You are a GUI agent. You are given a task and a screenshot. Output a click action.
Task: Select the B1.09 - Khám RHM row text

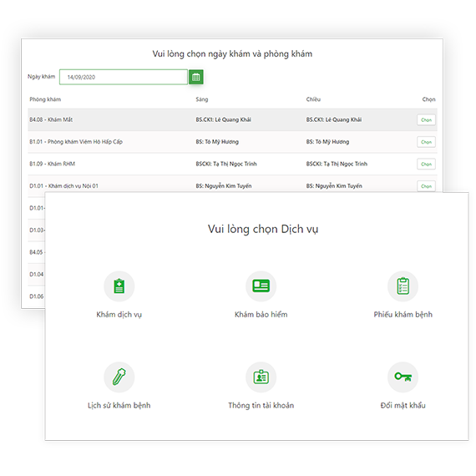[53, 164]
